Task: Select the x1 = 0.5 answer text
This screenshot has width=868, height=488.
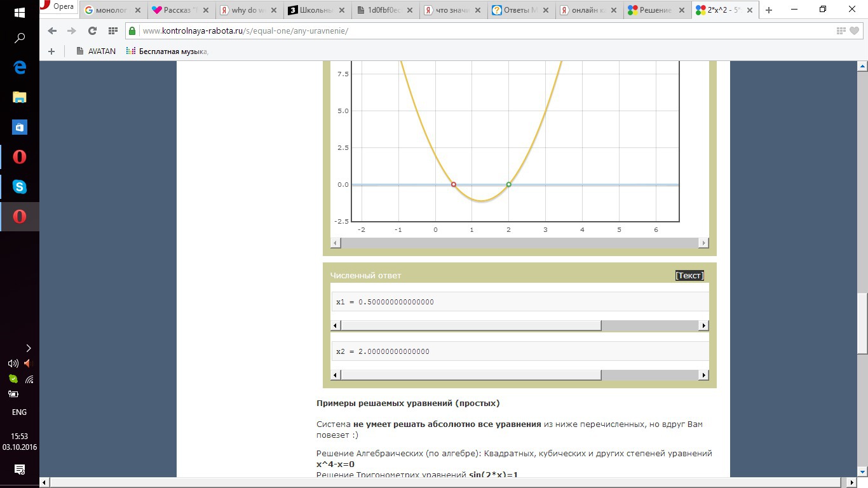Action: tap(385, 302)
